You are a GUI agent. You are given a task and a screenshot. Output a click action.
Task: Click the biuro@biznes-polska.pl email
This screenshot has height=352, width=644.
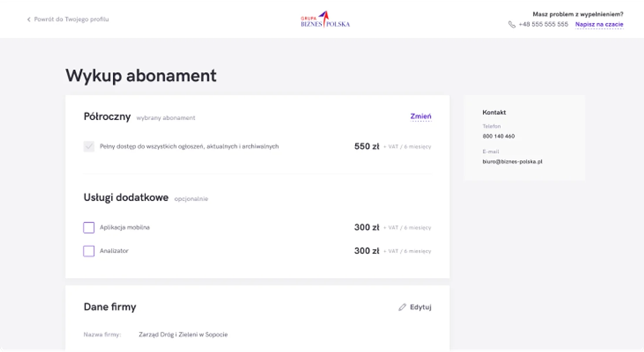click(512, 162)
